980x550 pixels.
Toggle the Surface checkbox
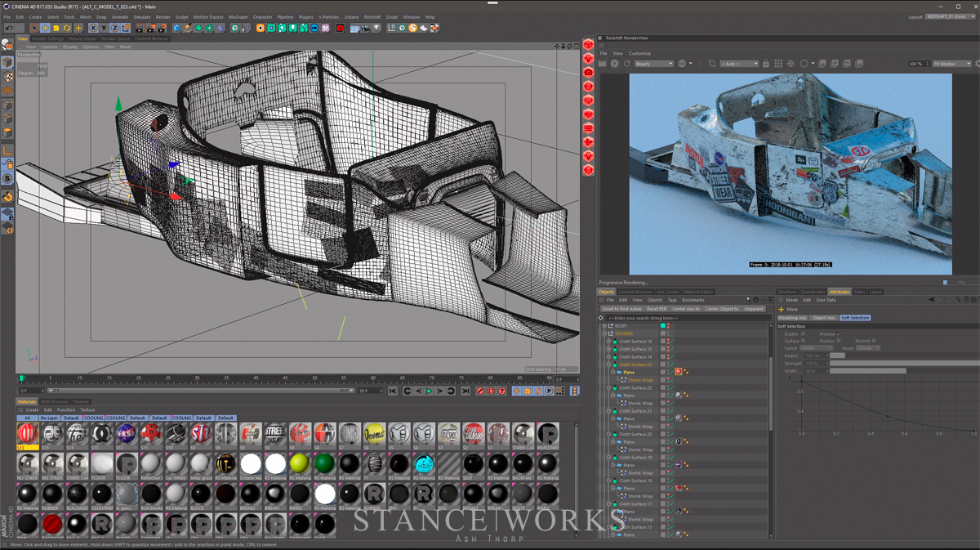click(x=803, y=341)
